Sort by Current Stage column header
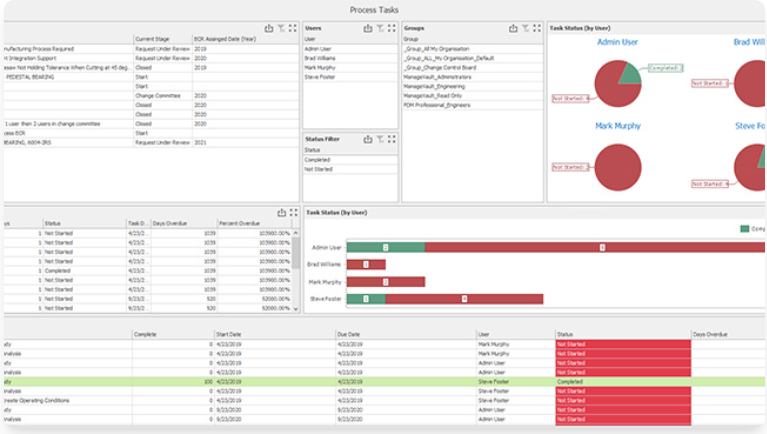Screen dimensions: 767x434 pos(163,39)
